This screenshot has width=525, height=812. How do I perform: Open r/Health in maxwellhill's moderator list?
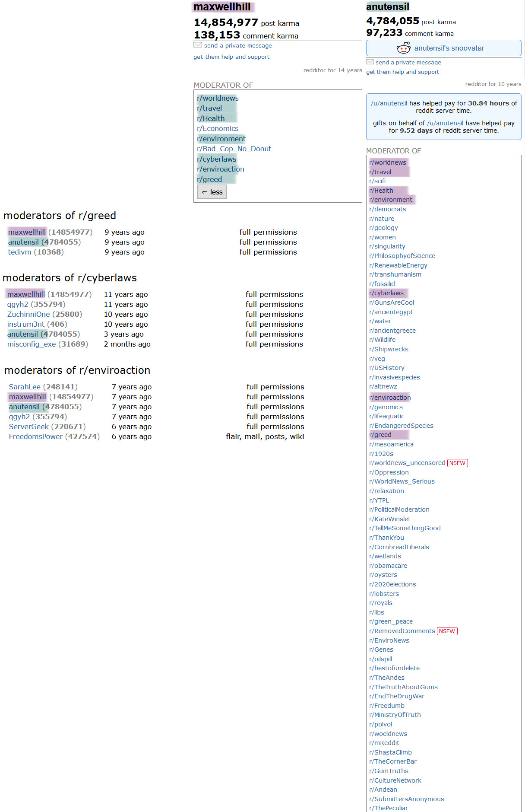pos(211,118)
